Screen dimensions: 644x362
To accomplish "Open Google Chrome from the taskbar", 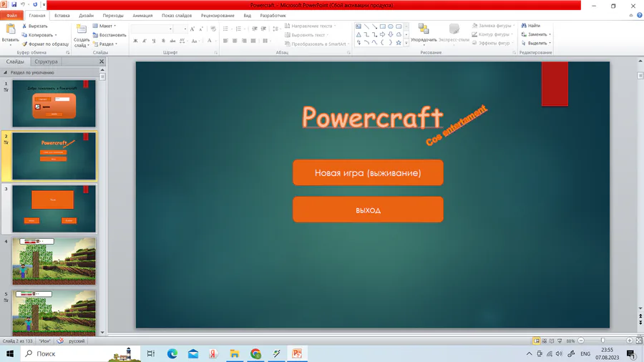I will click(x=255, y=353).
